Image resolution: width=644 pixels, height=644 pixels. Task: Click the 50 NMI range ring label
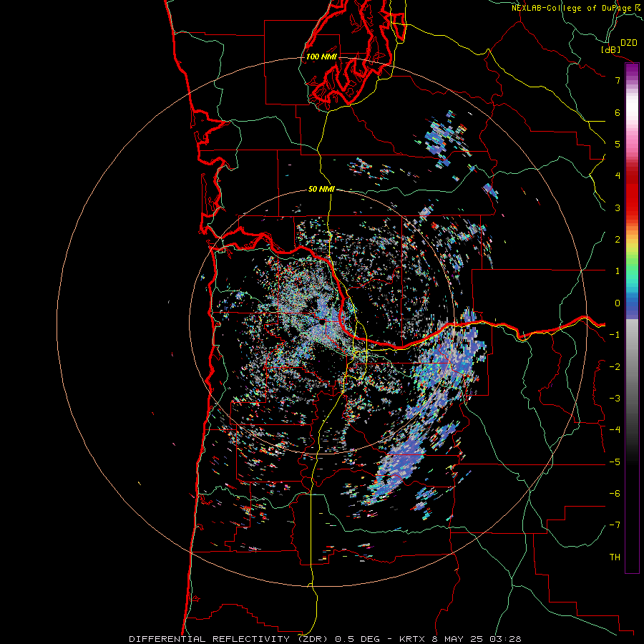point(321,189)
